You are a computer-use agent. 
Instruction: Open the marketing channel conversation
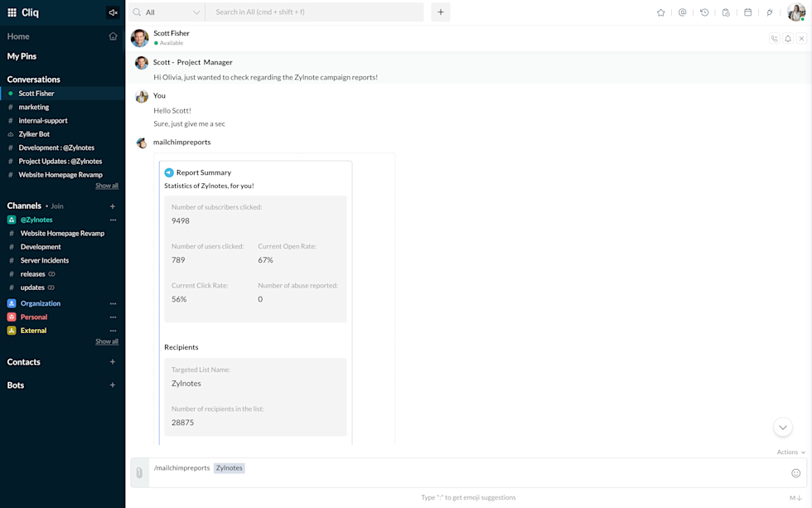coord(34,107)
